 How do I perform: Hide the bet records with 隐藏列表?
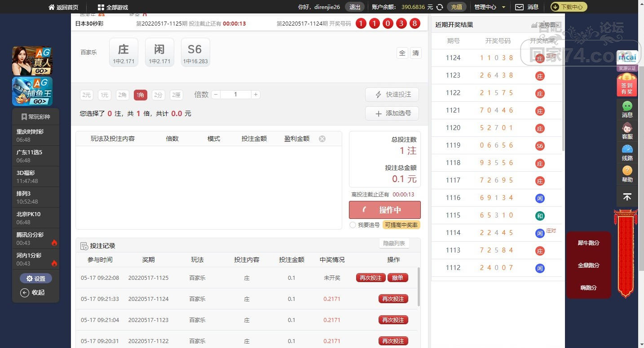click(394, 244)
